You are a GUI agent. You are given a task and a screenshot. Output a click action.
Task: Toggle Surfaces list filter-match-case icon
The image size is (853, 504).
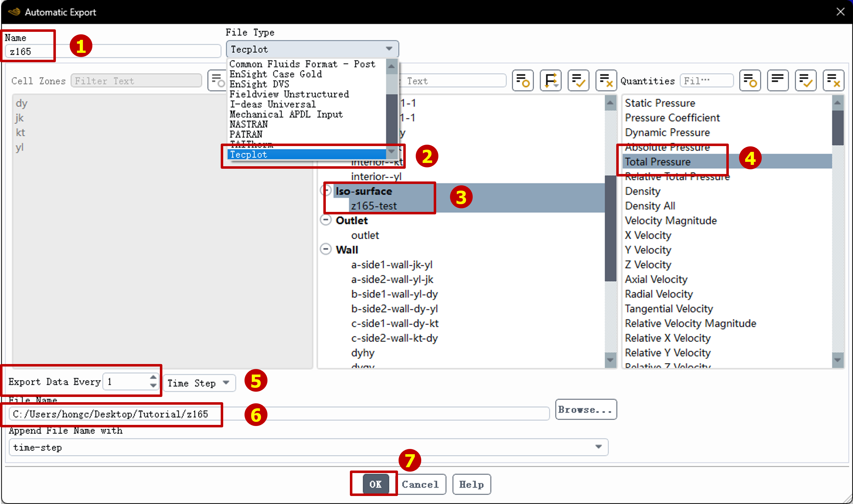pyautogui.click(x=522, y=81)
